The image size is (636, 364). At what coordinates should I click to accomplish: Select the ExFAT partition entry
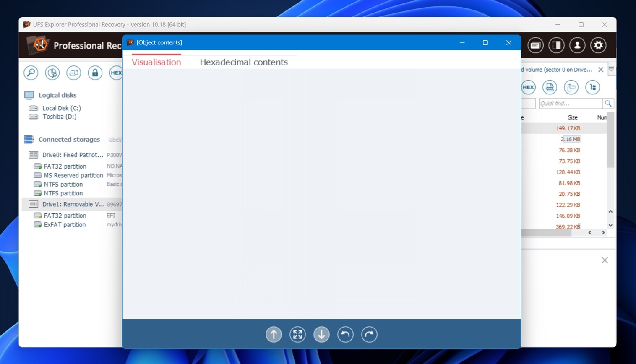(x=65, y=225)
